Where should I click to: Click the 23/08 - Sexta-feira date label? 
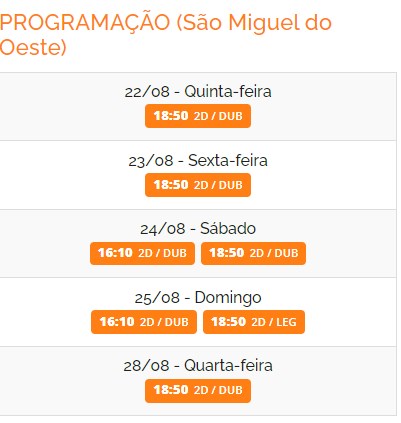click(x=198, y=160)
